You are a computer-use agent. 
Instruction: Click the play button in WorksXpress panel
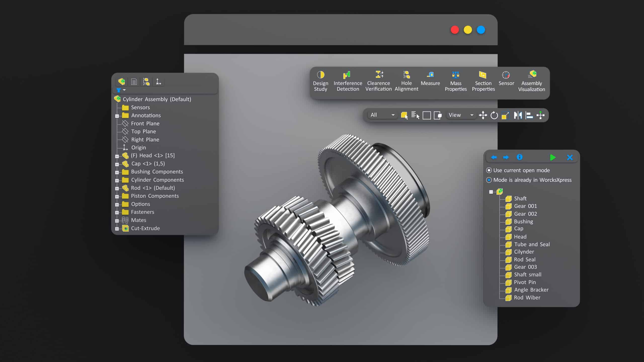[553, 157]
